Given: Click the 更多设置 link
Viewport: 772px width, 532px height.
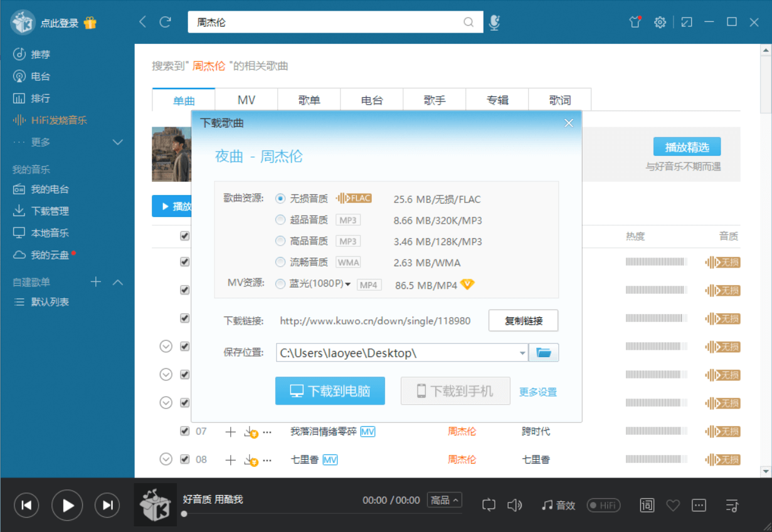Looking at the screenshot, I should [x=538, y=392].
